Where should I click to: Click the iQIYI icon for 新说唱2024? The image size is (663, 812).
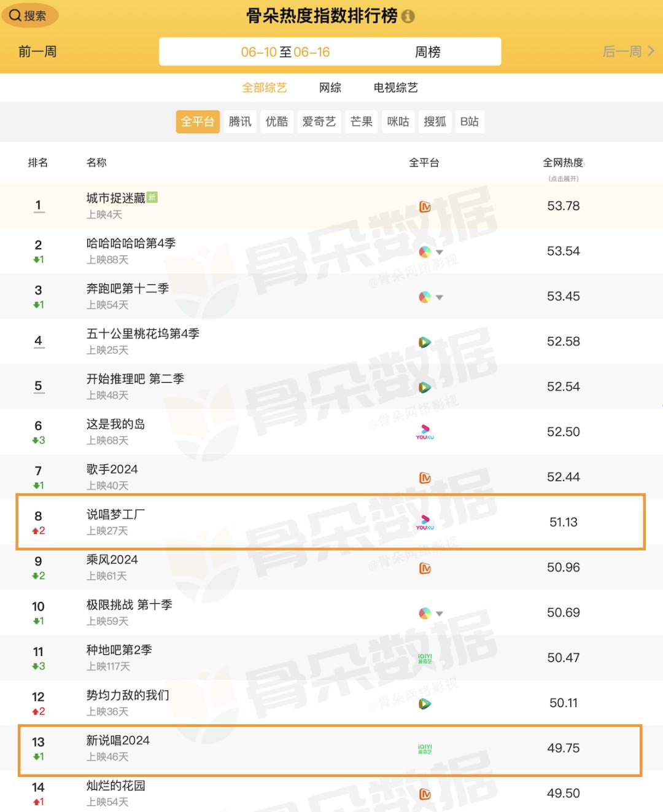pos(425,748)
